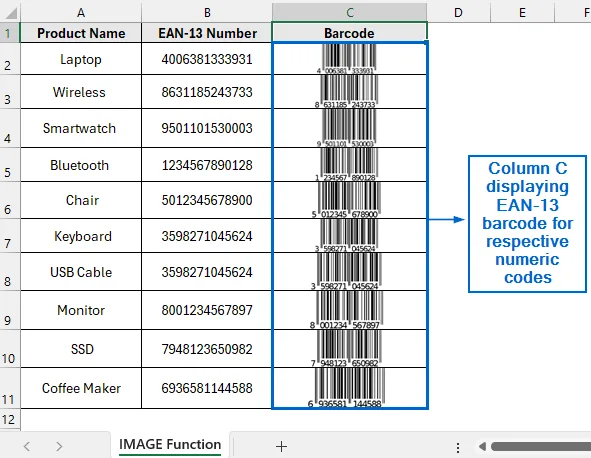Select row 2 header
The width and height of the screenshot is (591, 458).
pyautogui.click(x=10, y=58)
